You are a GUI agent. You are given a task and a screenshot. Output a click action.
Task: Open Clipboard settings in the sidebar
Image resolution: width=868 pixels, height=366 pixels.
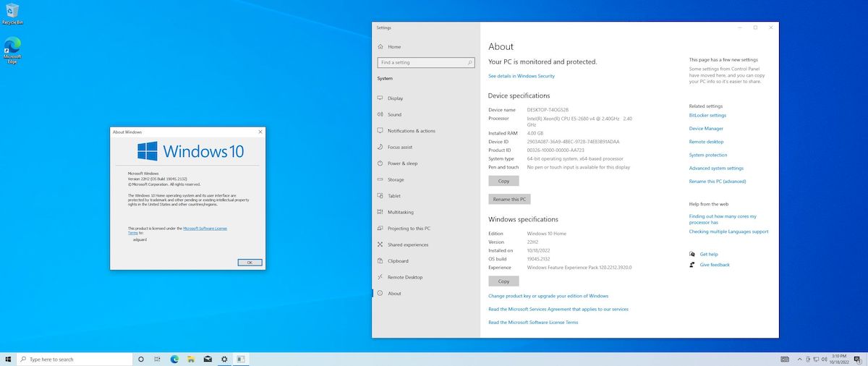point(398,261)
